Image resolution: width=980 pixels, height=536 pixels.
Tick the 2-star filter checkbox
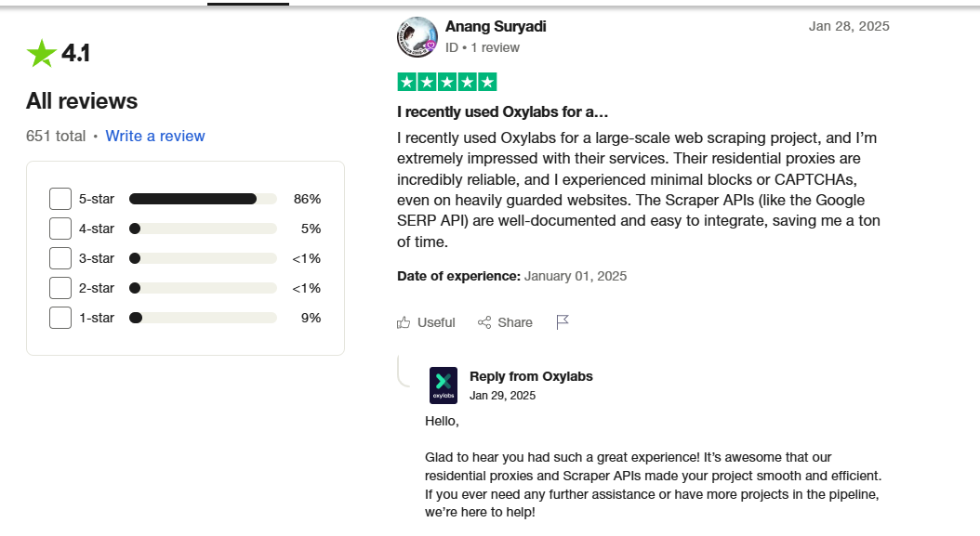tap(60, 288)
